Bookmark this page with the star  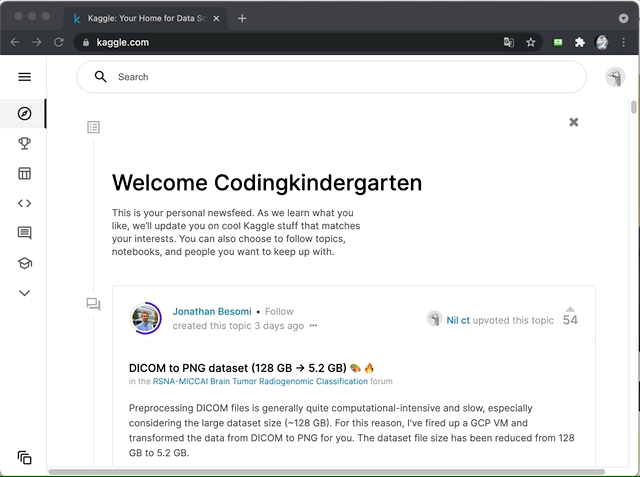[531, 42]
